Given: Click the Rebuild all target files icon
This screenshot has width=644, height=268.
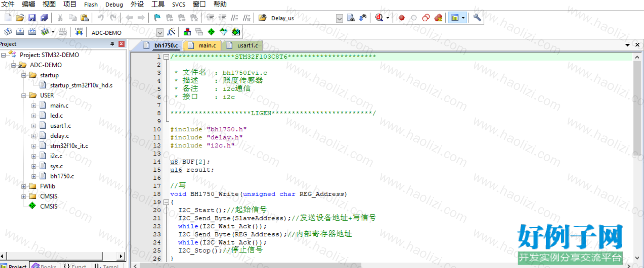Looking at the screenshot, I should [x=32, y=32].
